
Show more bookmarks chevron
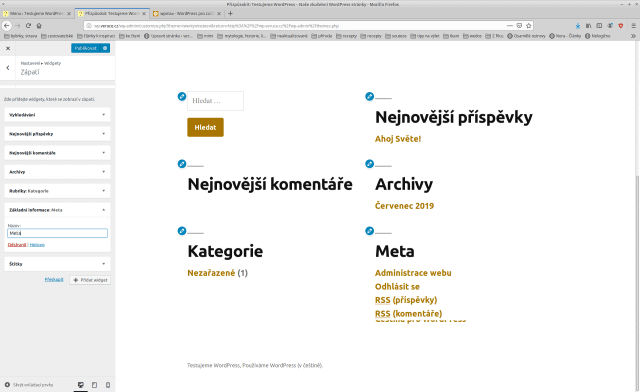click(633, 36)
